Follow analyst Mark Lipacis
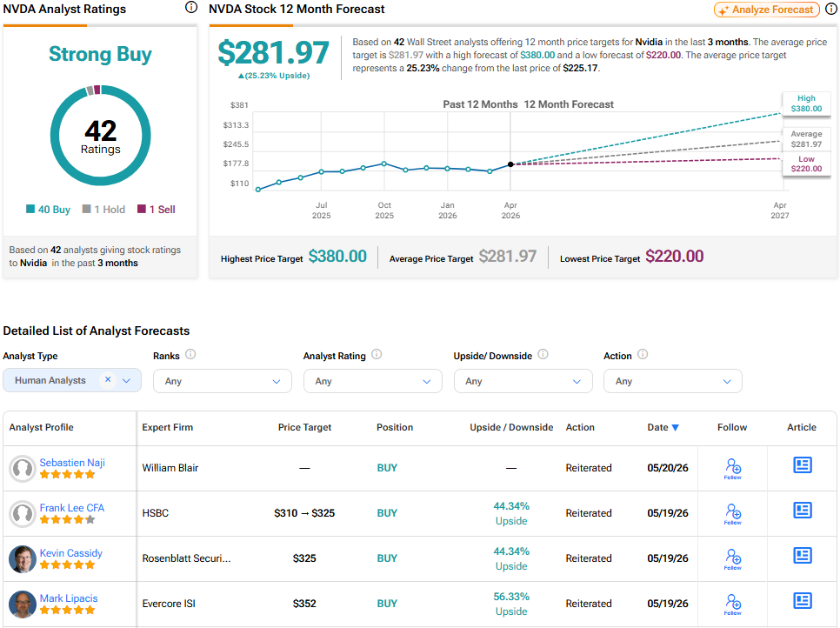 point(732,605)
